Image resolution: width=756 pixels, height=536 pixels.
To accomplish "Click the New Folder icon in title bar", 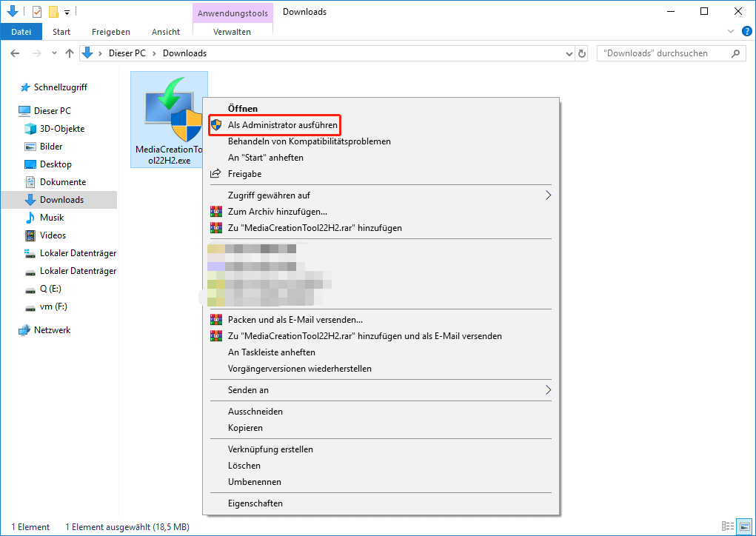I will [53, 11].
